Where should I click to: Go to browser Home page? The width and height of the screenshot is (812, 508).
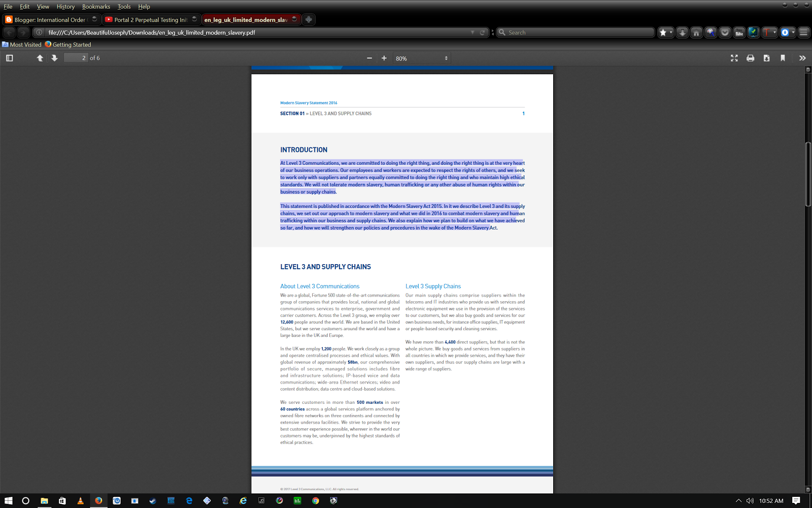coord(697,33)
